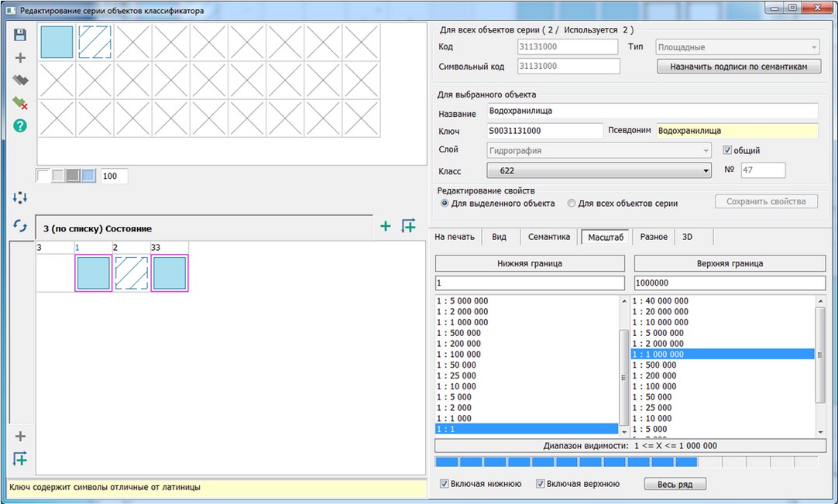Click the gray double-shape copy object icon
Screen dimensions: 838x504
20,80
